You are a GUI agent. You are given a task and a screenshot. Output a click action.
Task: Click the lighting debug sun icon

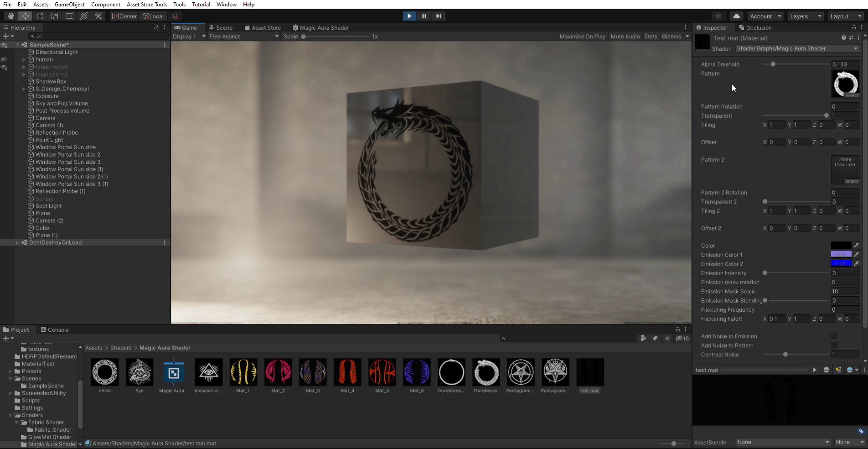[718, 16]
